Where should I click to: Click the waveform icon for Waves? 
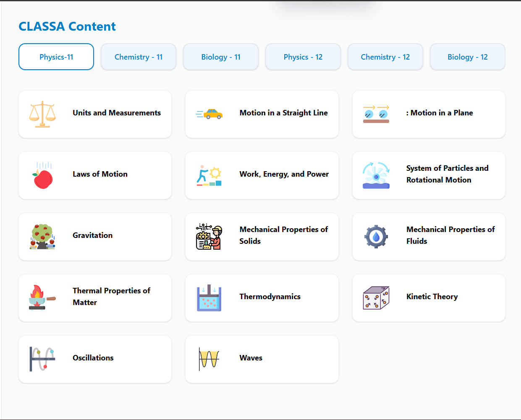(x=209, y=358)
